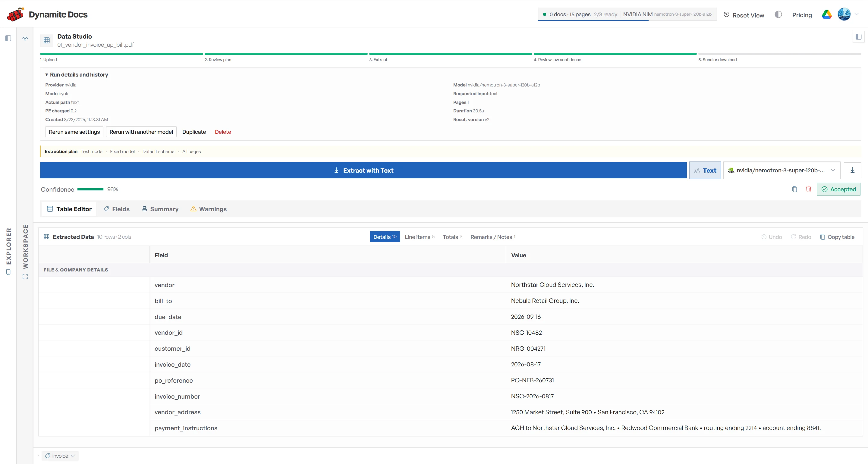This screenshot has height=467, width=868.
Task: Select the Details 10 sub-tab
Action: pos(385,237)
